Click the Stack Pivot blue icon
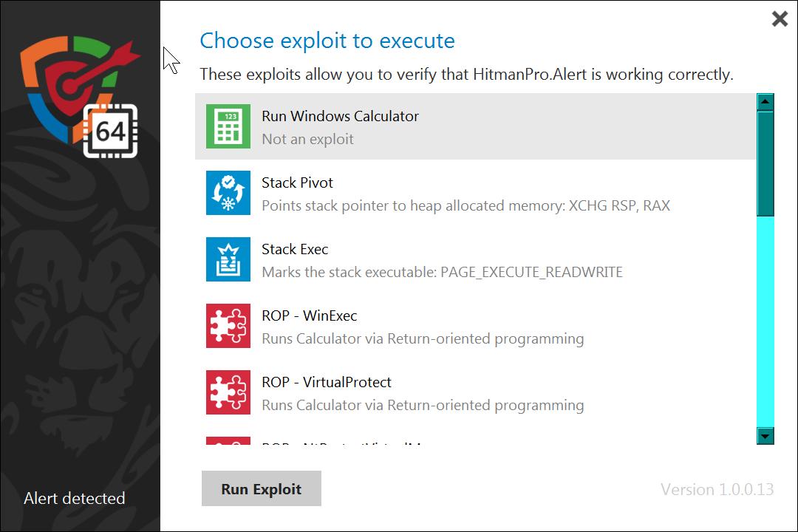This screenshot has height=532, width=798. [228, 193]
